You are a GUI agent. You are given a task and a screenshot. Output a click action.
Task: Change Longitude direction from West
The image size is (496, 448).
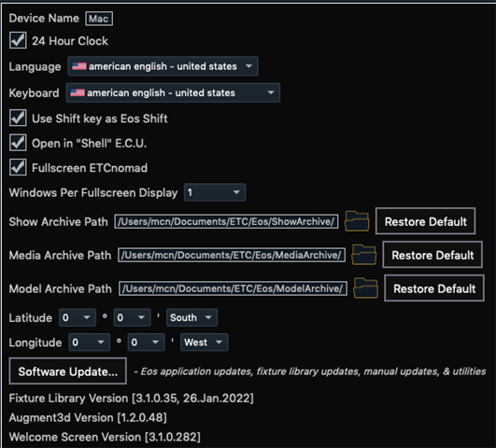(x=204, y=343)
